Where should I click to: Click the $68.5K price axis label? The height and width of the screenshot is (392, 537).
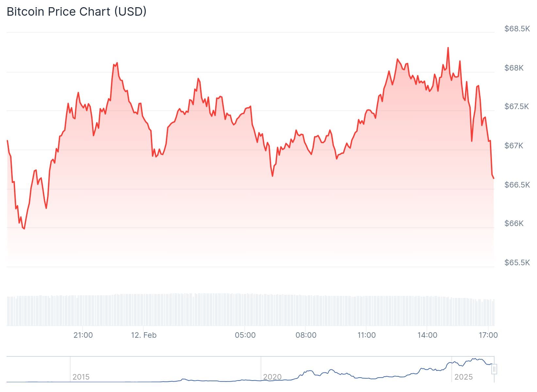click(x=517, y=29)
